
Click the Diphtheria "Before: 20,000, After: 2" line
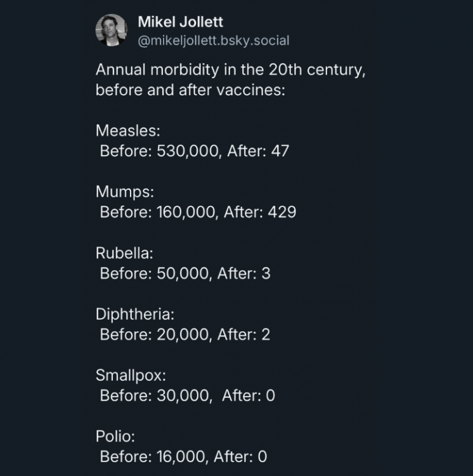pyautogui.click(x=185, y=334)
